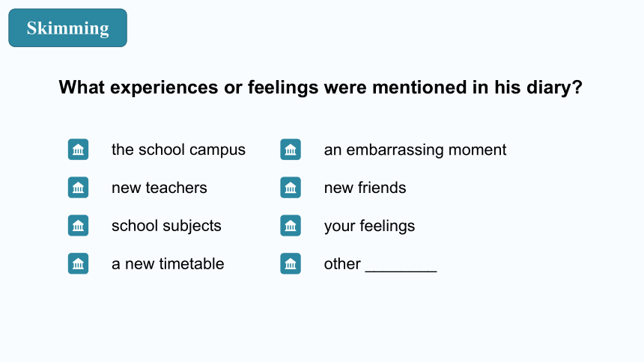644x362 pixels.
Task: Click the icon next to "a new timetable"
Action: tap(78, 263)
